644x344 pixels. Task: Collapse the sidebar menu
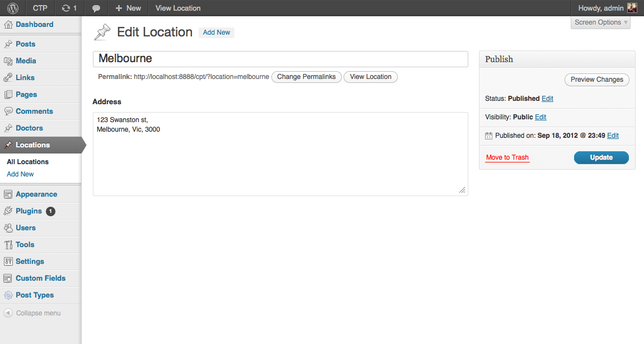[32, 313]
